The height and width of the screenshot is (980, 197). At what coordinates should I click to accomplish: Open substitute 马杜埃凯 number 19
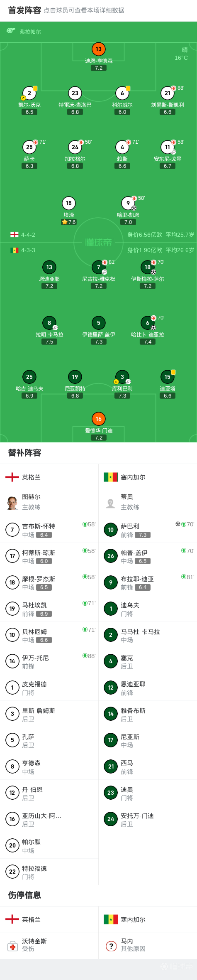(49, 609)
